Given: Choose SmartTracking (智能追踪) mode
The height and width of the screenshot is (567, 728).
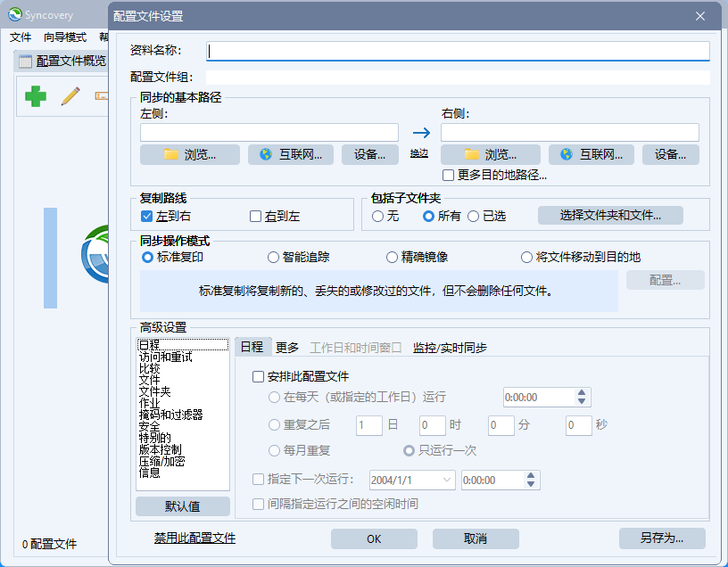Looking at the screenshot, I should click(273, 257).
